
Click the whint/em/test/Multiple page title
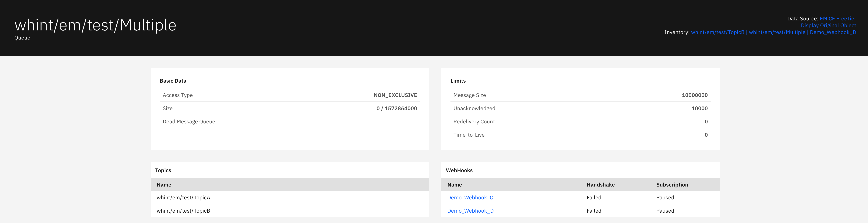click(x=95, y=25)
